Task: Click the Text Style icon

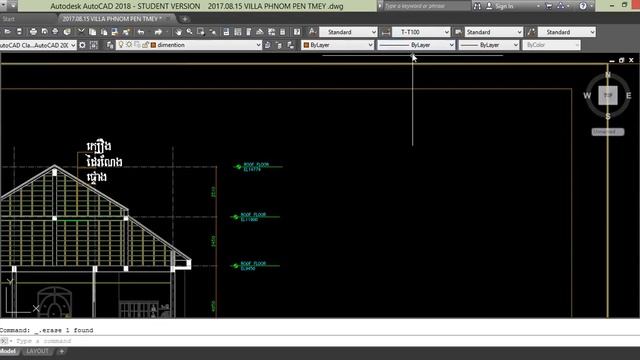Action: tap(312, 31)
